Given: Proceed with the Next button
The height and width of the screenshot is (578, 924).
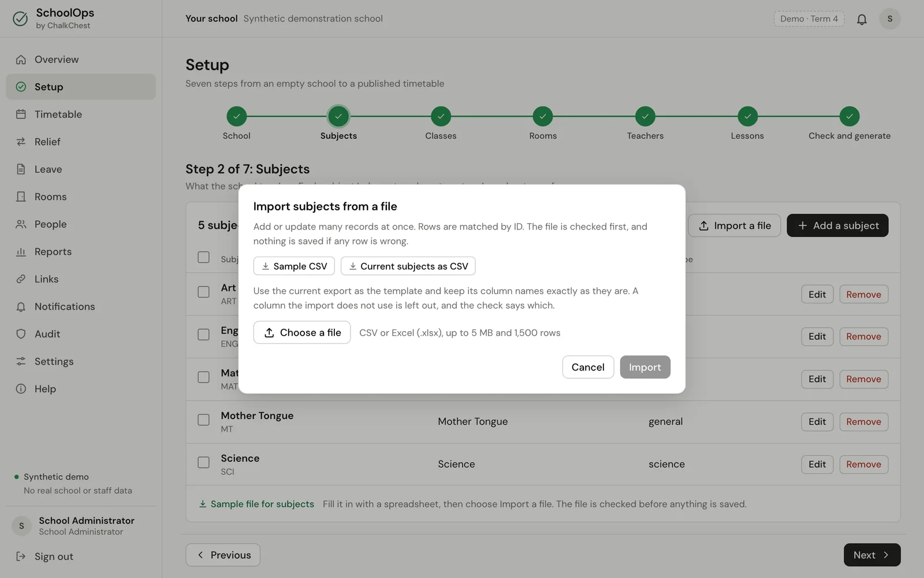Looking at the screenshot, I should click(872, 555).
